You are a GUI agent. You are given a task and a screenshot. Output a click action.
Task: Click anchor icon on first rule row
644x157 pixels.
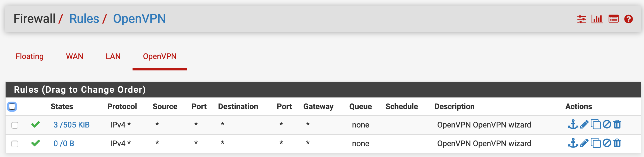click(x=573, y=124)
